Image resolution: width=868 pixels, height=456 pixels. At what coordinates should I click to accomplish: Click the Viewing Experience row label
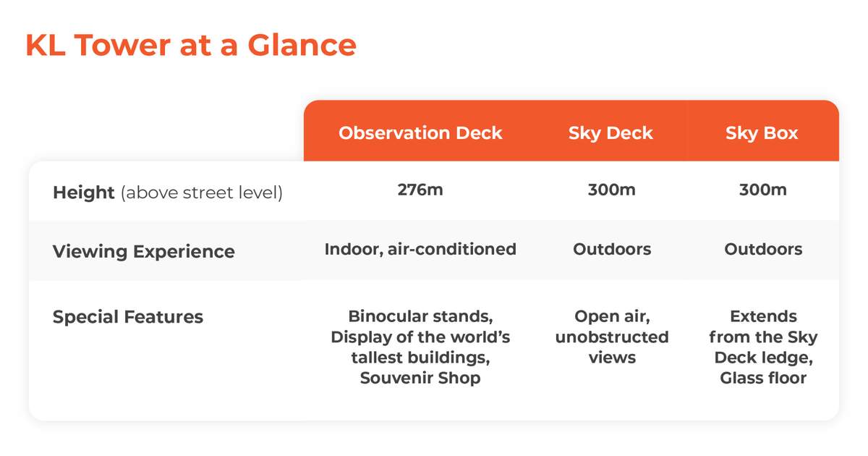point(143,252)
